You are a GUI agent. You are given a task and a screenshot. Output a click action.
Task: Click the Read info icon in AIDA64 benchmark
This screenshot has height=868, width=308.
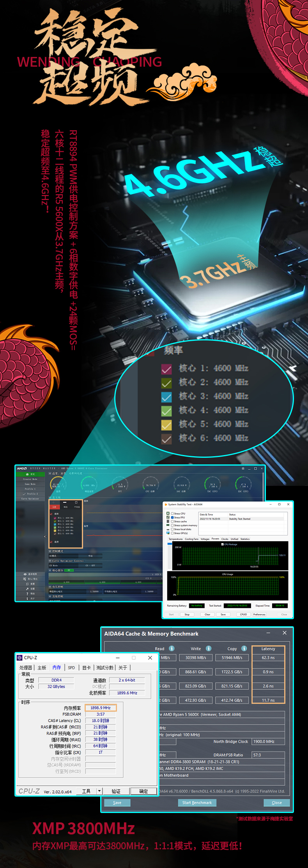[172, 648]
